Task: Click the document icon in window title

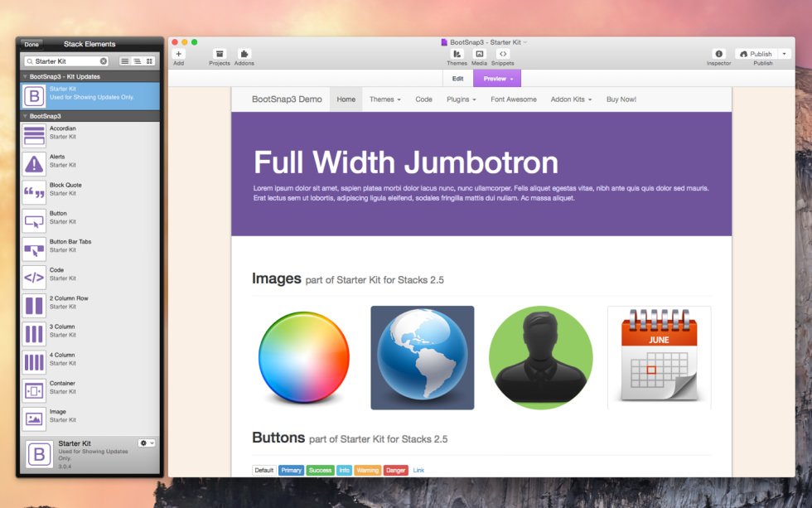Action: pyautogui.click(x=444, y=42)
